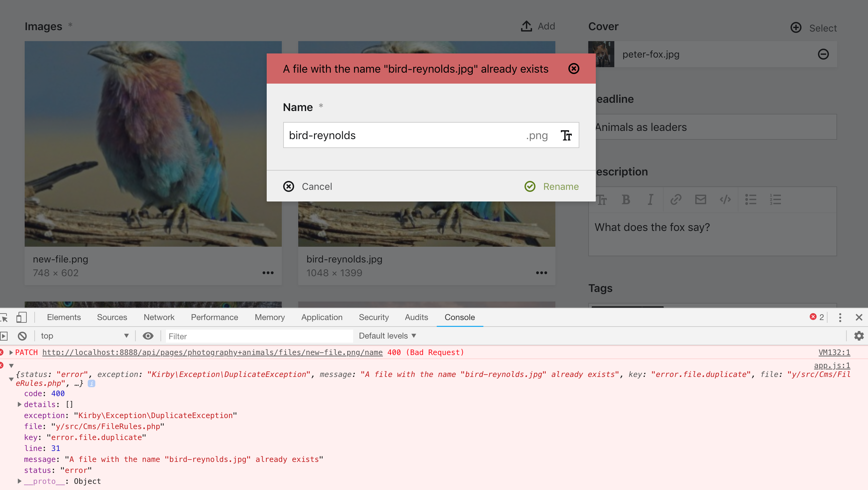Image resolution: width=868 pixels, height=490 pixels.
Task: Create a live expression with the eye icon
Action: pyautogui.click(x=148, y=336)
